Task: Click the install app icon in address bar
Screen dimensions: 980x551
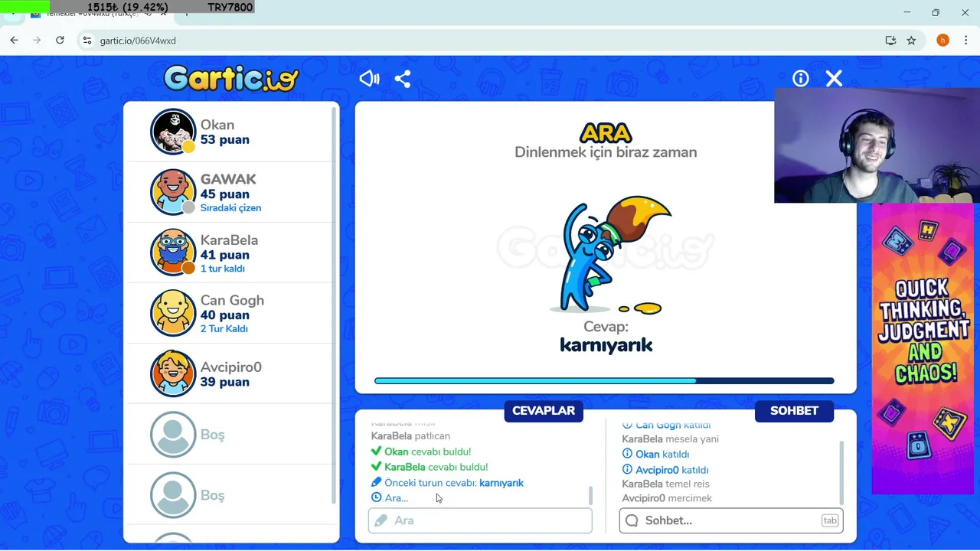Action: click(890, 41)
